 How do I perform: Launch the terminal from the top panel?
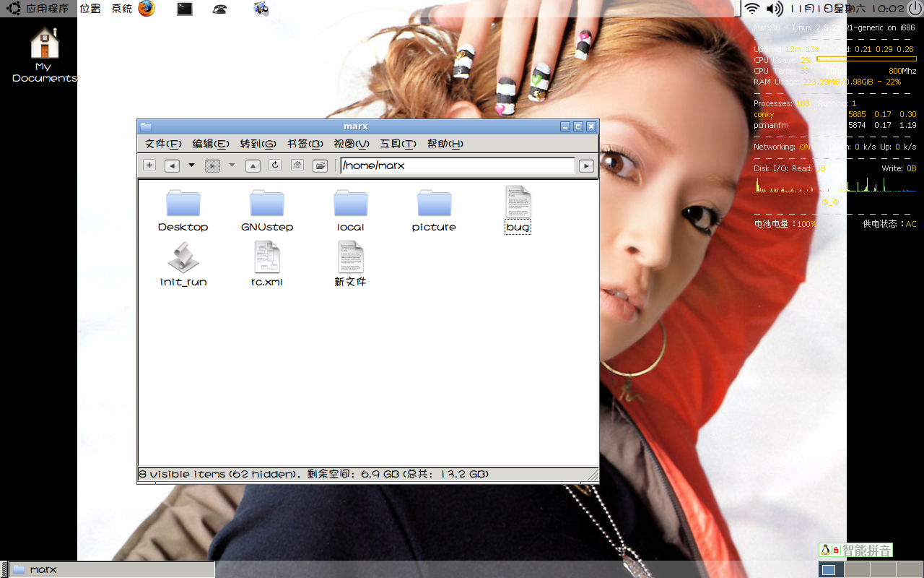185,9
